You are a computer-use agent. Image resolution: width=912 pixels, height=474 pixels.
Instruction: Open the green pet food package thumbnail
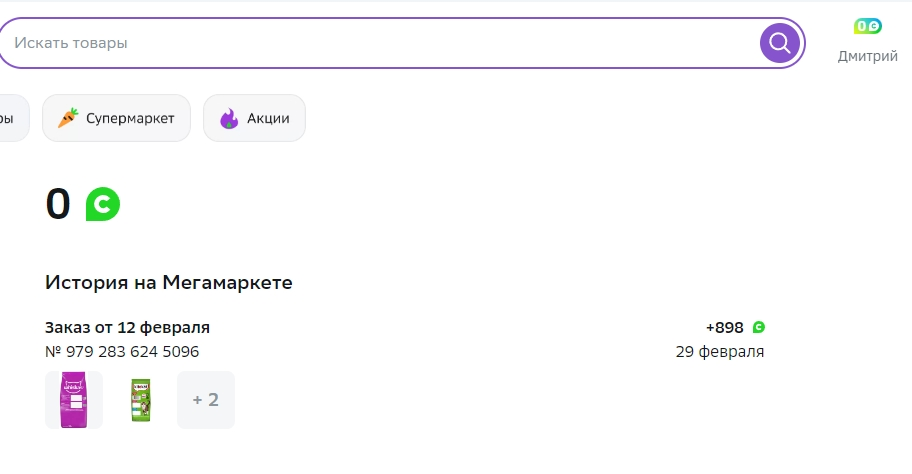[140, 400]
